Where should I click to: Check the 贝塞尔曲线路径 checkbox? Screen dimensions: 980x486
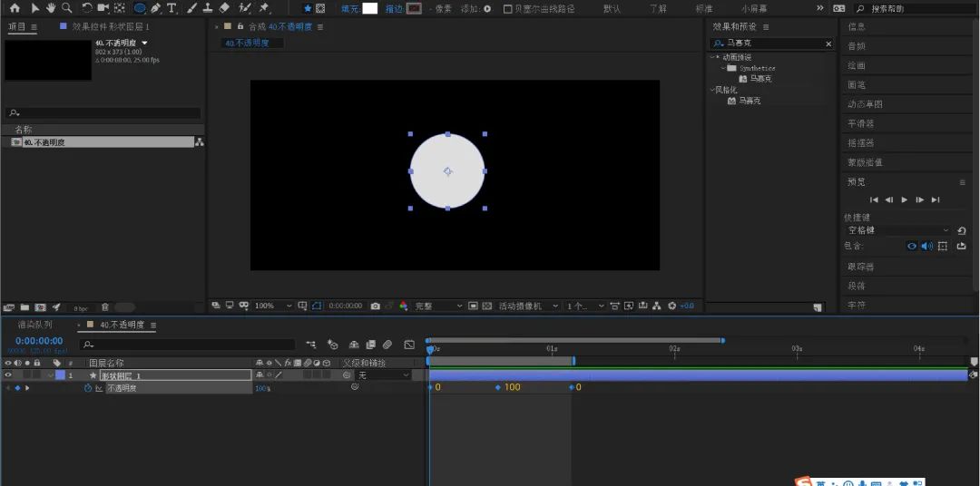[x=507, y=9]
